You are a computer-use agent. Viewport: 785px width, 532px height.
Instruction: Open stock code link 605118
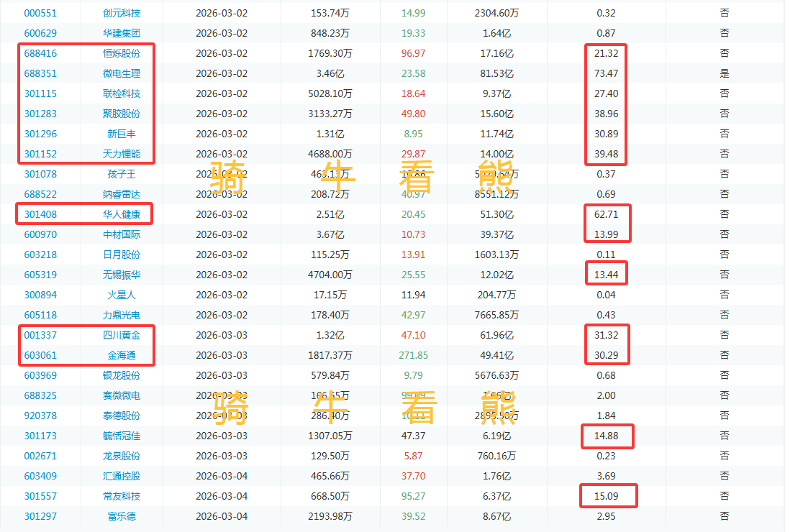click(40, 315)
